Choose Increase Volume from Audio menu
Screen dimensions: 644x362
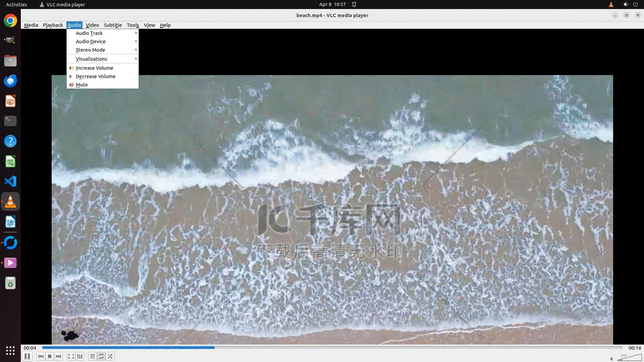coord(95,68)
